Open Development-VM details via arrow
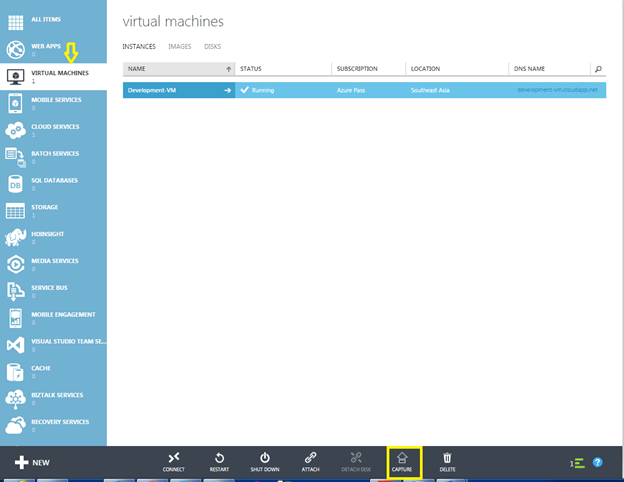The height and width of the screenshot is (482, 624). click(228, 90)
